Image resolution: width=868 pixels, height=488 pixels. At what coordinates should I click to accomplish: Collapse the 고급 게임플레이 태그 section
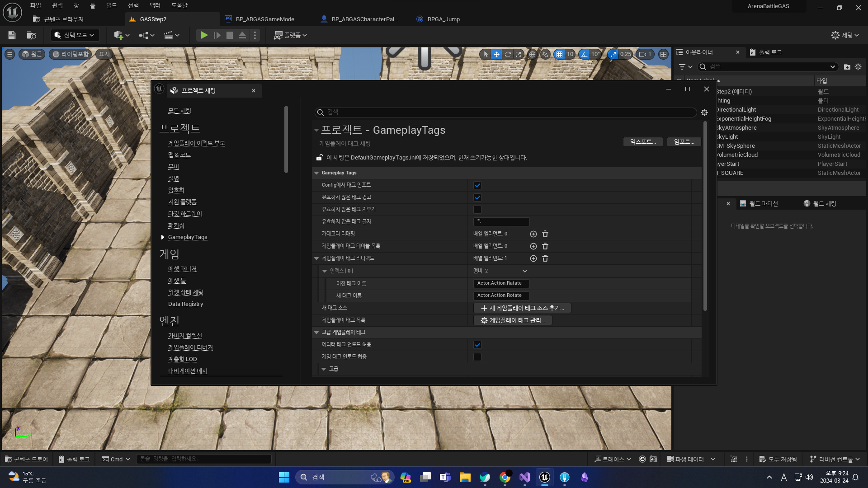[x=316, y=333]
